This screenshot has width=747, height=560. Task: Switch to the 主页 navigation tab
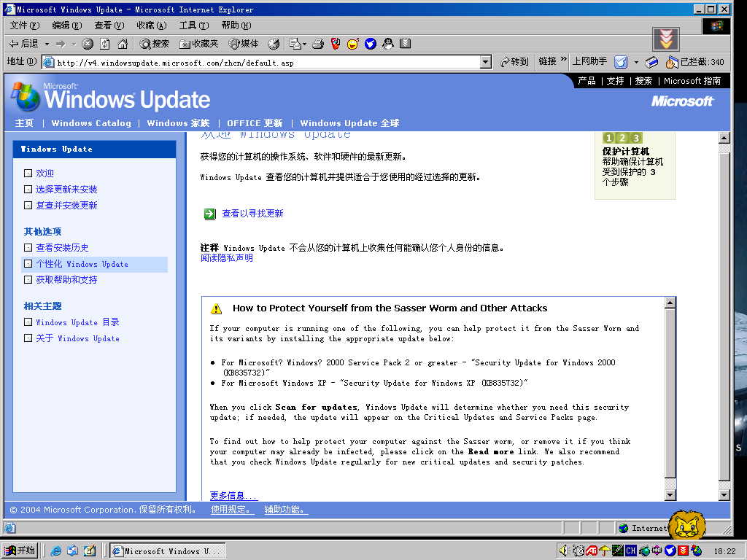pyautogui.click(x=24, y=123)
